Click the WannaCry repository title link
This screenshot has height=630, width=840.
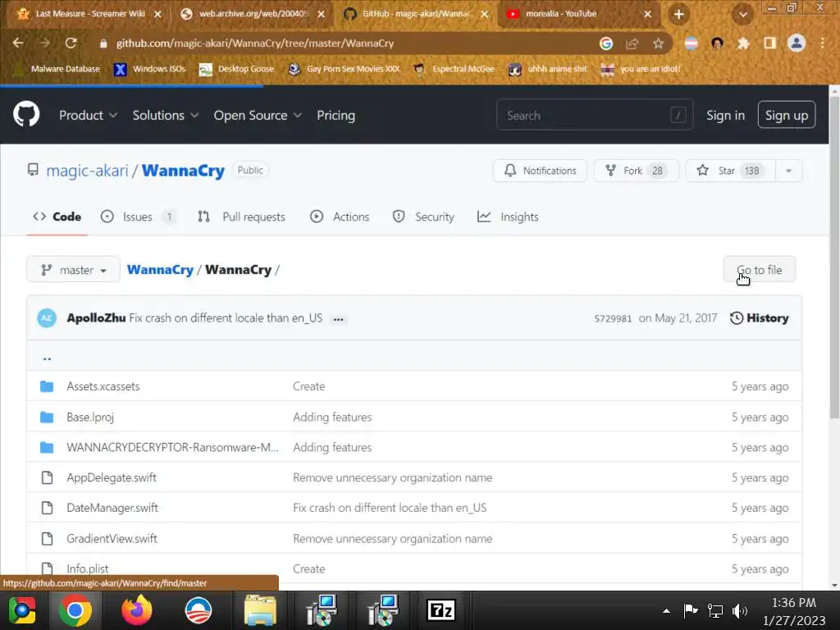pos(183,171)
